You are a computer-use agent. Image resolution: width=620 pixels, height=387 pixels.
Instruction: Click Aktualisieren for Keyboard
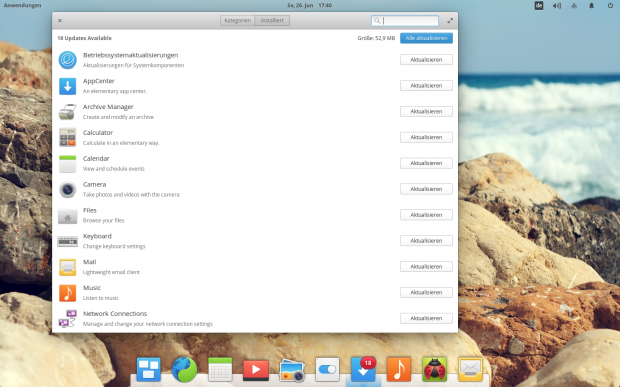pos(426,241)
